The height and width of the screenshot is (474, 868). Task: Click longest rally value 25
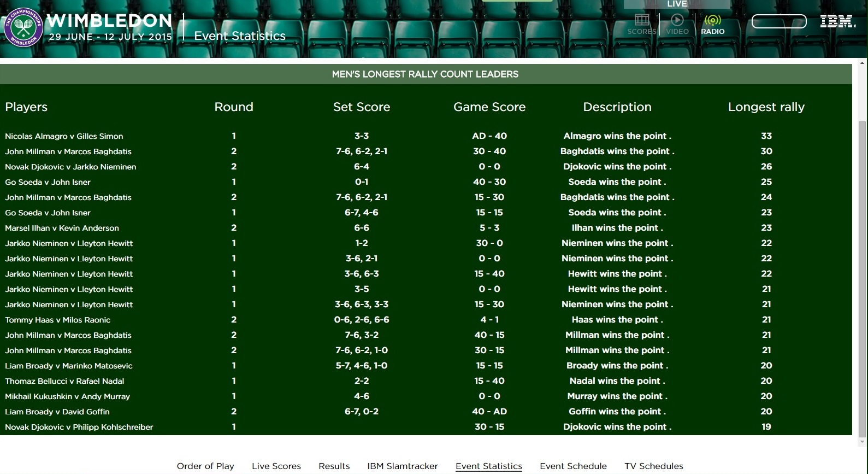click(766, 182)
